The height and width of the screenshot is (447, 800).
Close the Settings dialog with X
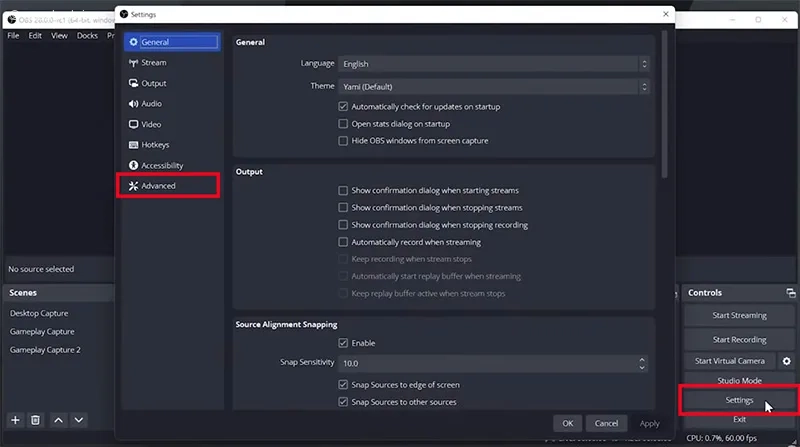click(665, 14)
